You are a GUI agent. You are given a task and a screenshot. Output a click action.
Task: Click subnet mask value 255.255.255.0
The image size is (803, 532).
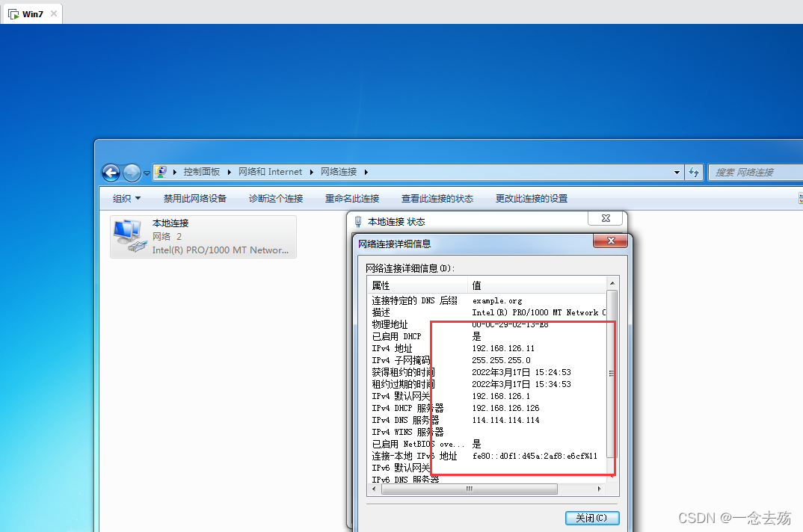[x=501, y=360]
